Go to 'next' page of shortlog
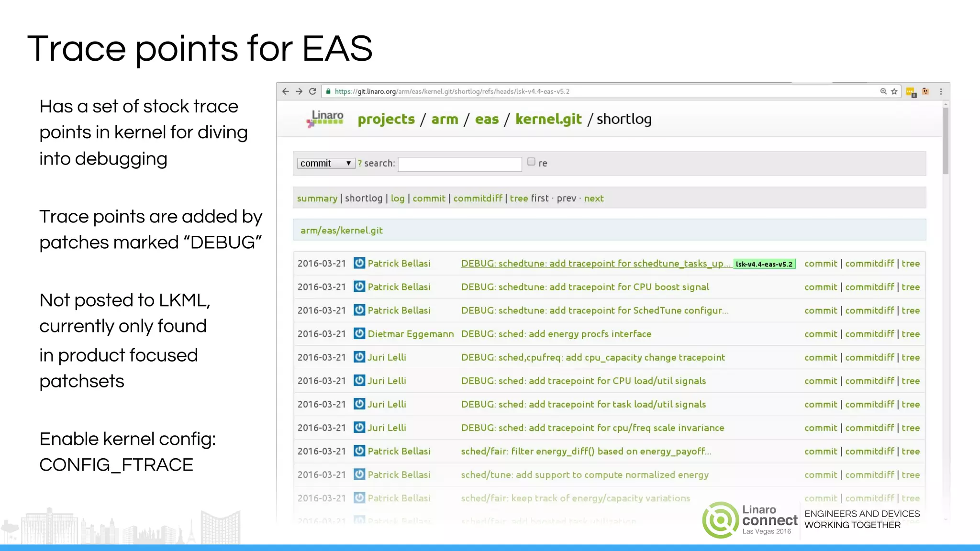This screenshot has height=551, width=980. point(594,198)
